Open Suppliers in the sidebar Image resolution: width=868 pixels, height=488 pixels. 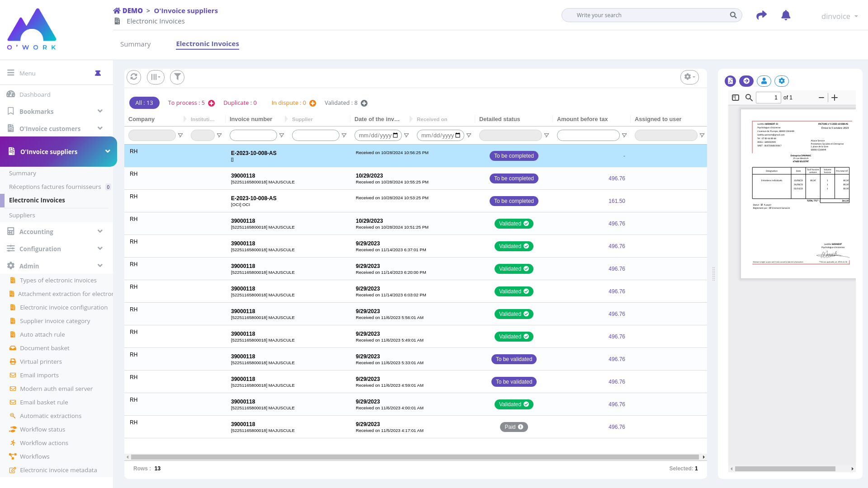coord(22,216)
